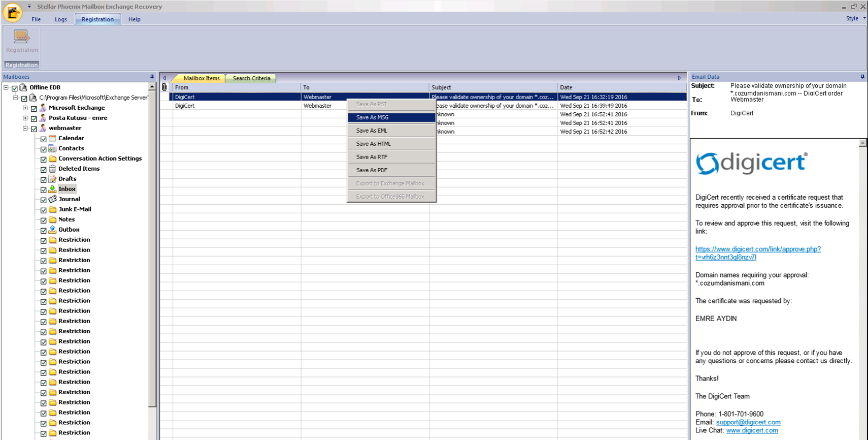Expand the Posta Kutusu - emre node
This screenshot has height=440, width=868.
(x=25, y=118)
